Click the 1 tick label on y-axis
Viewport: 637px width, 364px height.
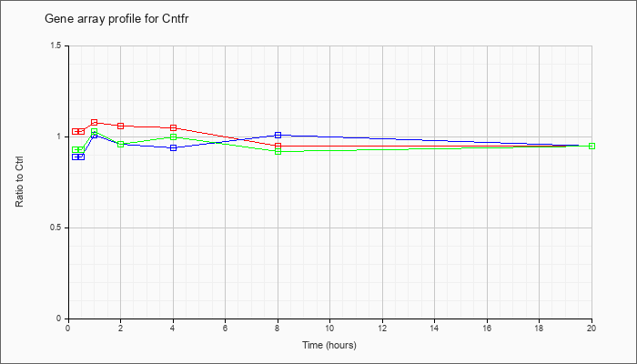[60, 136]
